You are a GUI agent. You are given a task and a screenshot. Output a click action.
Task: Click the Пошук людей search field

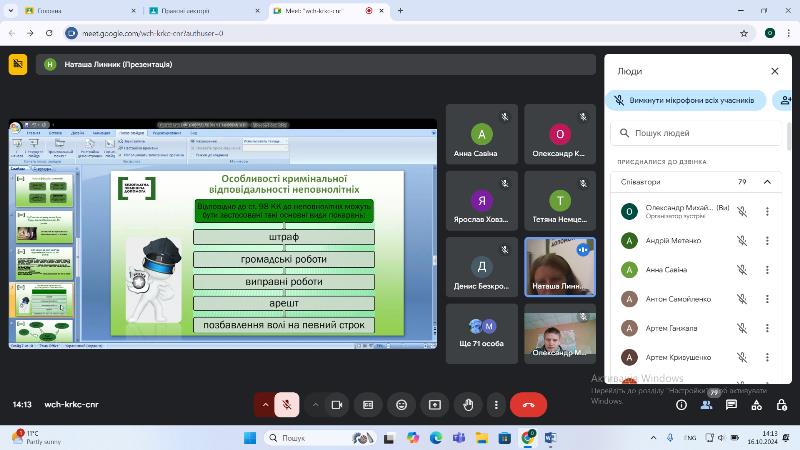click(700, 132)
